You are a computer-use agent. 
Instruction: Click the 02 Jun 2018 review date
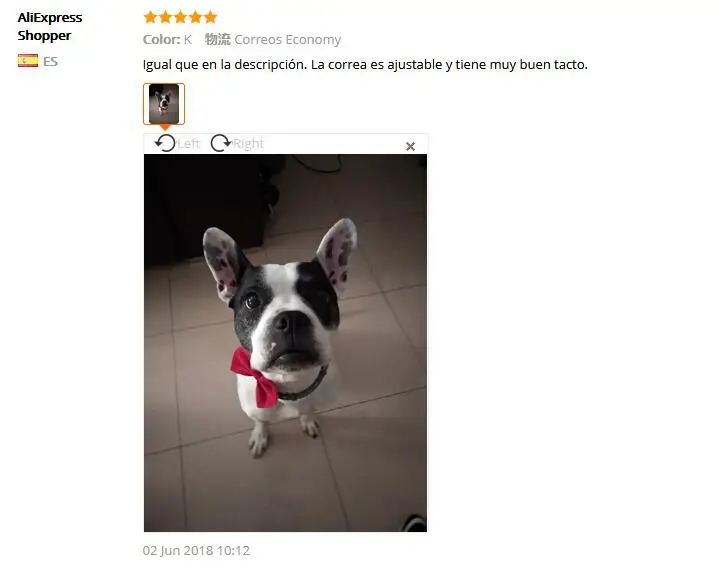[196, 550]
